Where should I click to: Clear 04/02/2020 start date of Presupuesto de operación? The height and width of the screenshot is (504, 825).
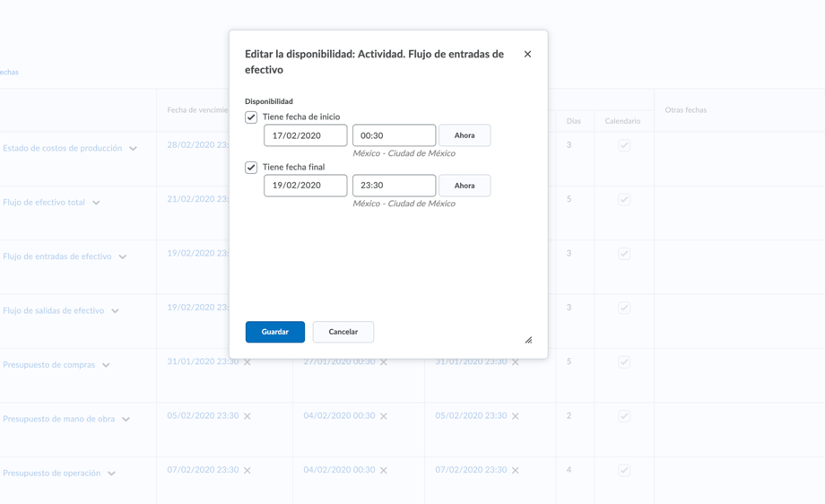click(384, 471)
